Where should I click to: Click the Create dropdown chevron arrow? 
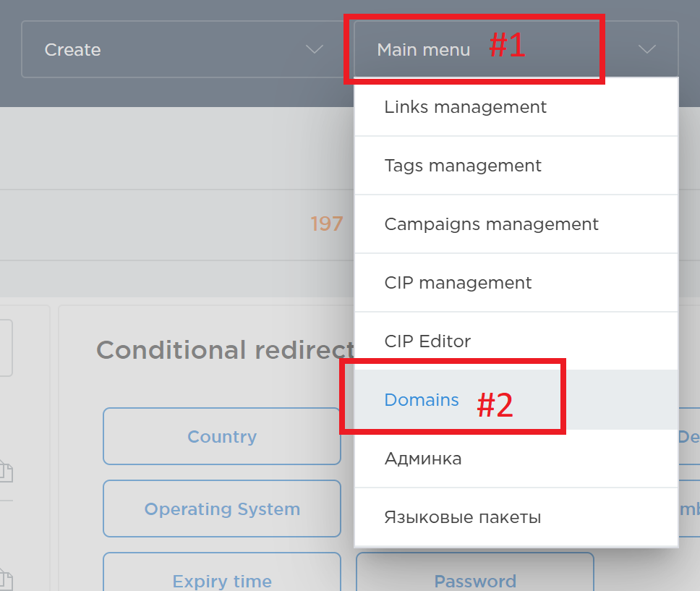(315, 49)
